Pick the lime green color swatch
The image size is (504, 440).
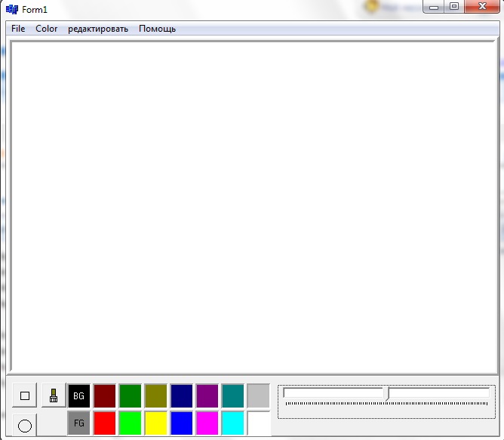click(131, 423)
